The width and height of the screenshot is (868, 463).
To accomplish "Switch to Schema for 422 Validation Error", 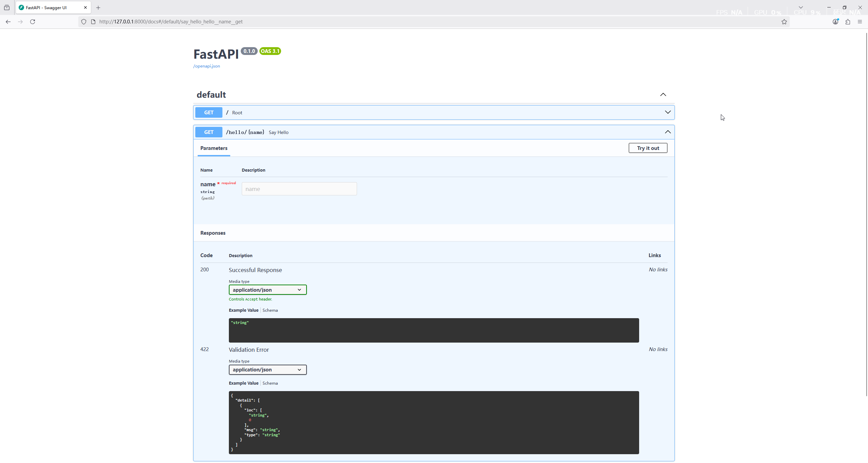I will pyautogui.click(x=270, y=383).
